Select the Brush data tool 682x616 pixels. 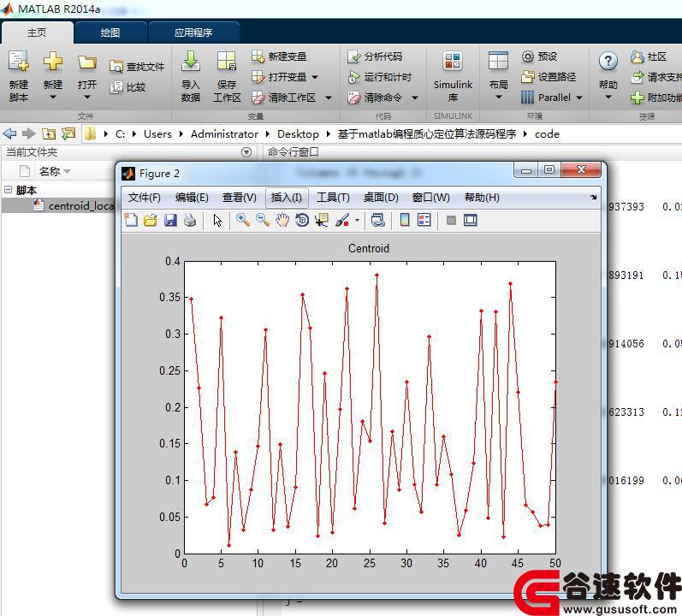tap(342, 220)
